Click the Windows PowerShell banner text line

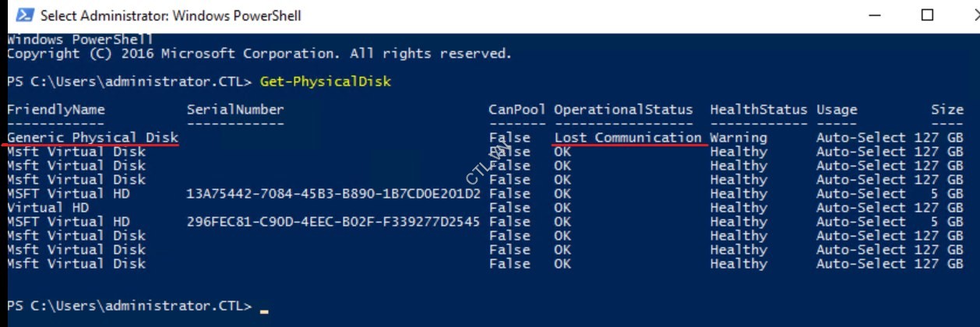(80, 40)
